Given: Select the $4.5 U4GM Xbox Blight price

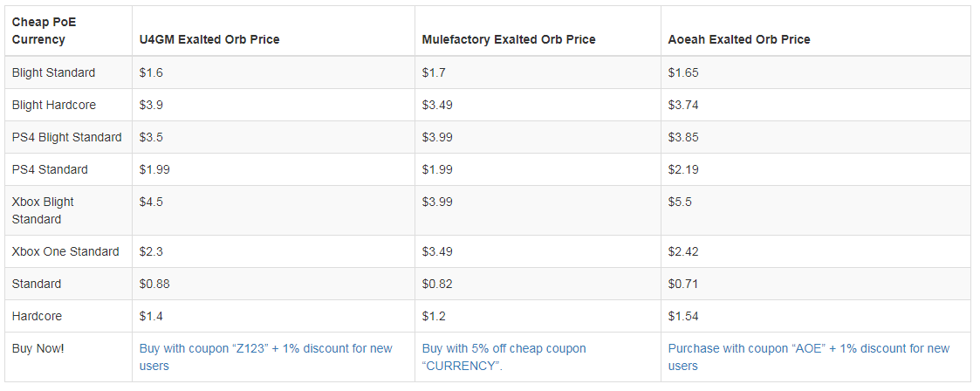Looking at the screenshot, I should click(x=151, y=202).
